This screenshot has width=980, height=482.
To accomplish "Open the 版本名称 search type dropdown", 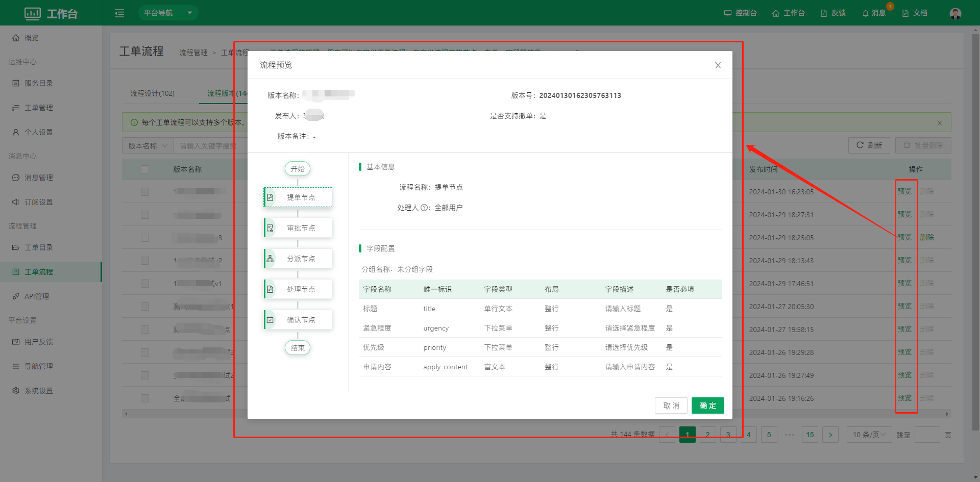I will tap(148, 146).
